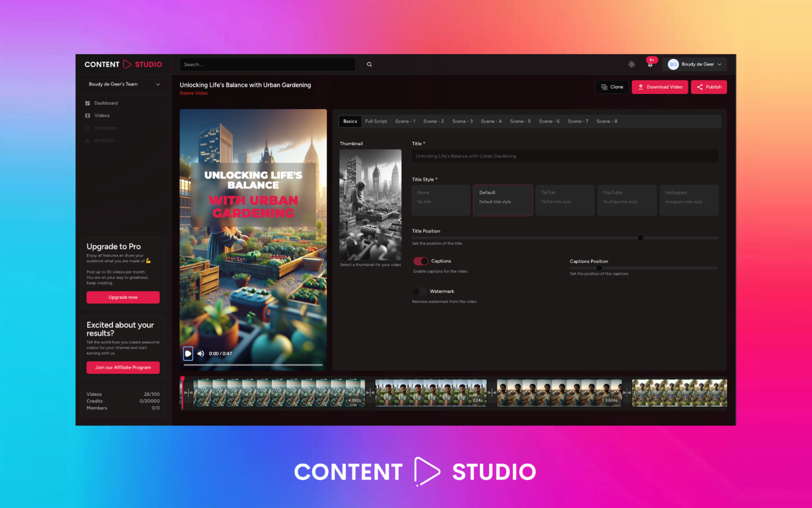
Task: Disable the Captions toggle
Action: [x=421, y=261]
